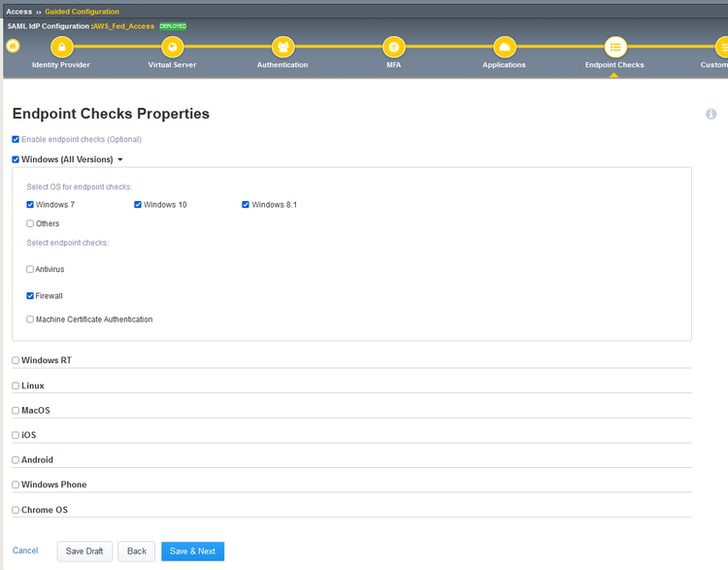Uncheck the Windows 10 checkbox
The width and height of the screenshot is (728, 570).
[x=138, y=205]
